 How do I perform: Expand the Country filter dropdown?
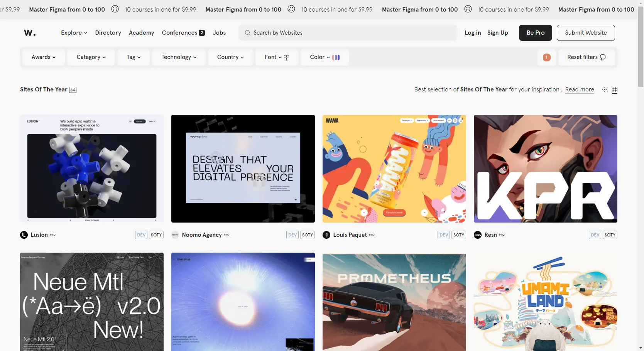[x=230, y=57]
